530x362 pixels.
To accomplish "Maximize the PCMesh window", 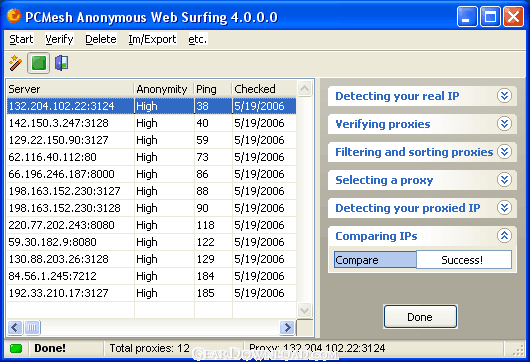I will click(x=490, y=17).
